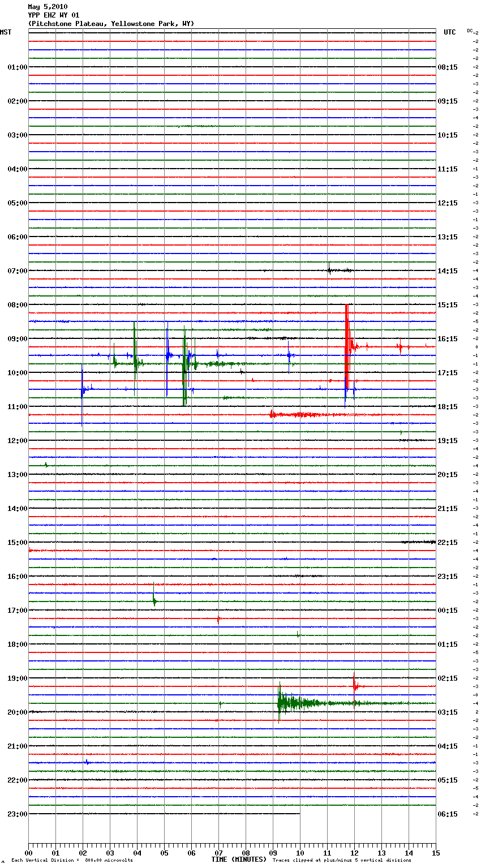Click minute 00 on the bottom time axis

pyautogui.click(x=28, y=853)
